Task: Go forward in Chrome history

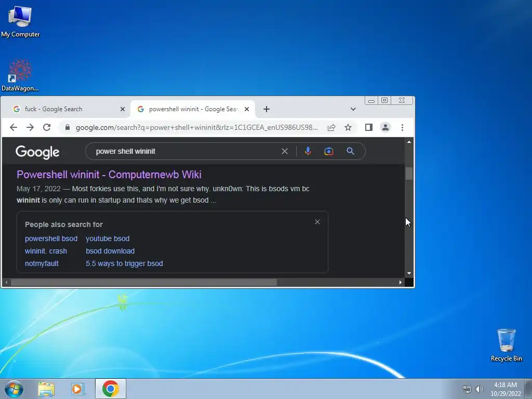Action: 30,127
